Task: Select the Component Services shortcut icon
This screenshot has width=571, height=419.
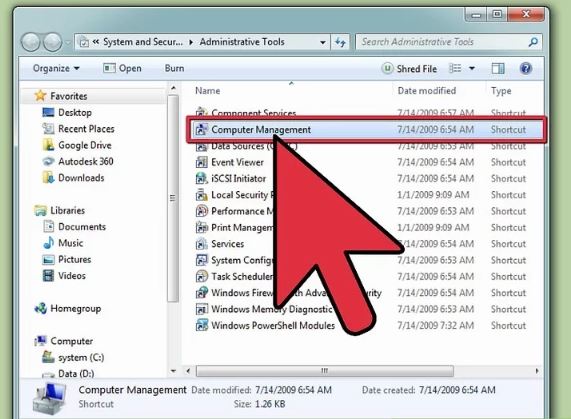Action: [x=201, y=111]
